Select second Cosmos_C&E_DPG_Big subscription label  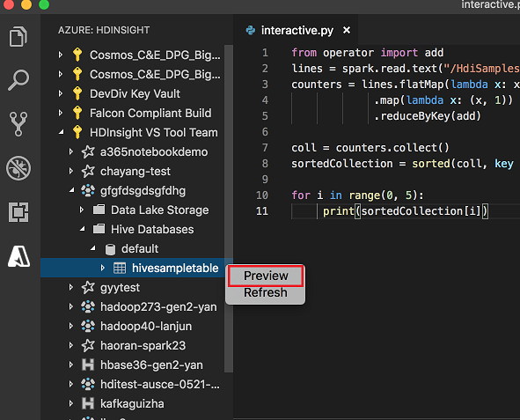point(155,74)
